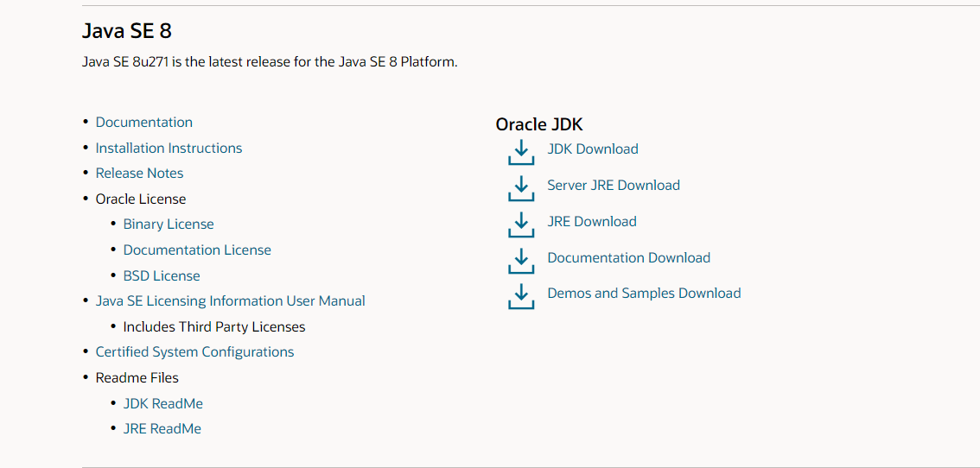This screenshot has height=468, width=980.
Task: Click the download icon beside Documentation Download
Action: [x=521, y=261]
